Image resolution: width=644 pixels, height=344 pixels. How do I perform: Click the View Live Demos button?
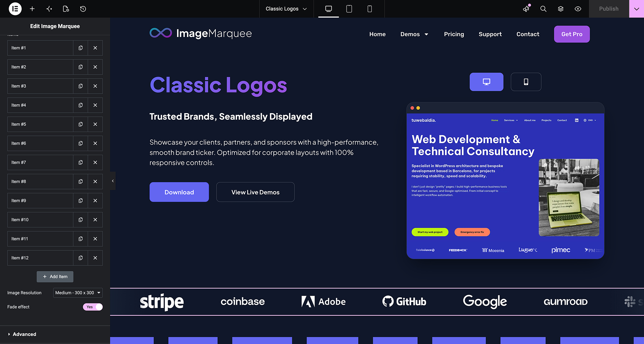tap(255, 192)
